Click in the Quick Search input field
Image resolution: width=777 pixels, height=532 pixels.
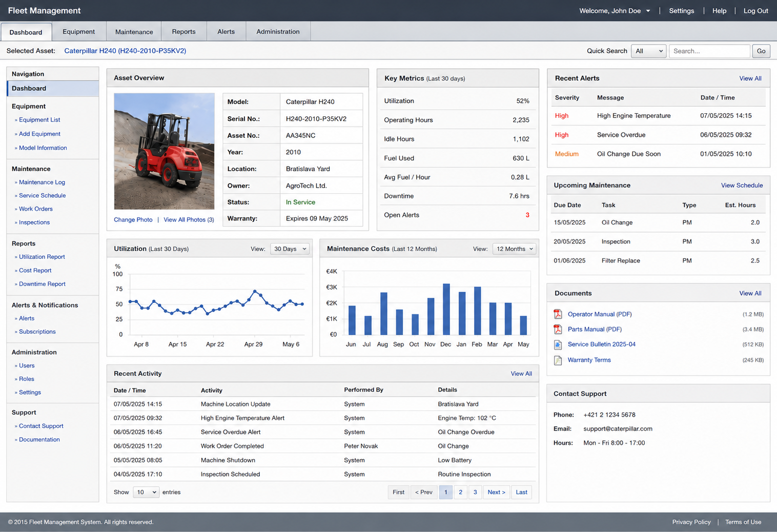(709, 51)
